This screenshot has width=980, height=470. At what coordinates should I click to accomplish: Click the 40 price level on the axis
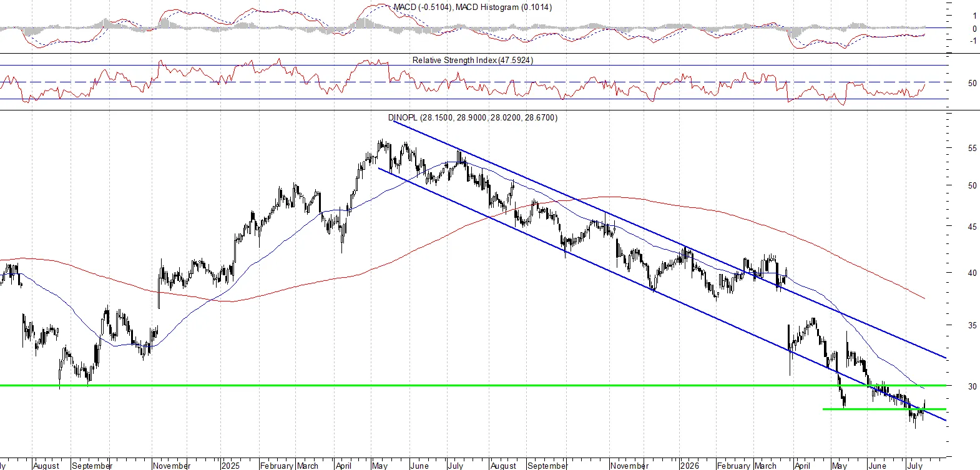(972, 273)
